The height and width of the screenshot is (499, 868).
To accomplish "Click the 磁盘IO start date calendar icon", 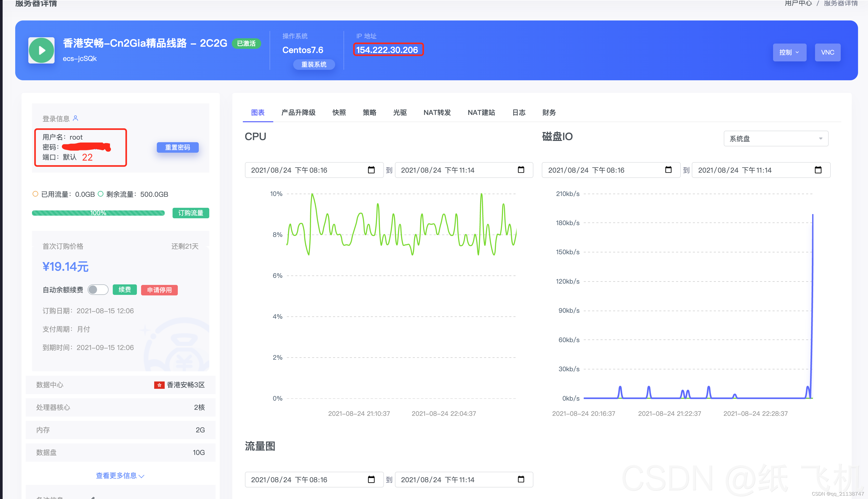I will [x=668, y=170].
